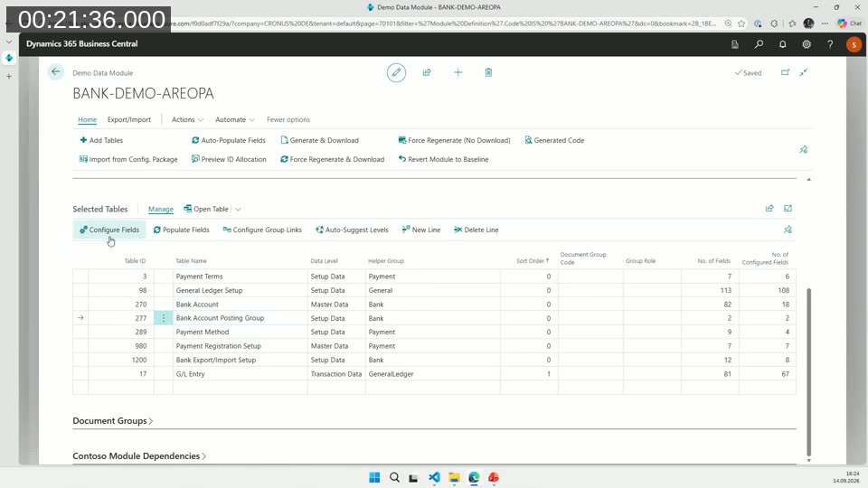Click Configure Group Links
868x488 pixels.
click(x=262, y=230)
